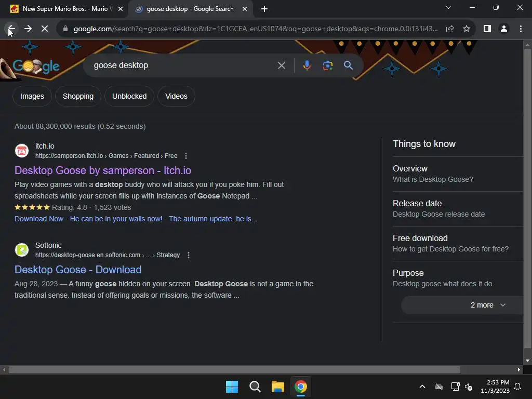Open the display/network tray icon
Viewport: 532px width, 399px height.
(455, 387)
